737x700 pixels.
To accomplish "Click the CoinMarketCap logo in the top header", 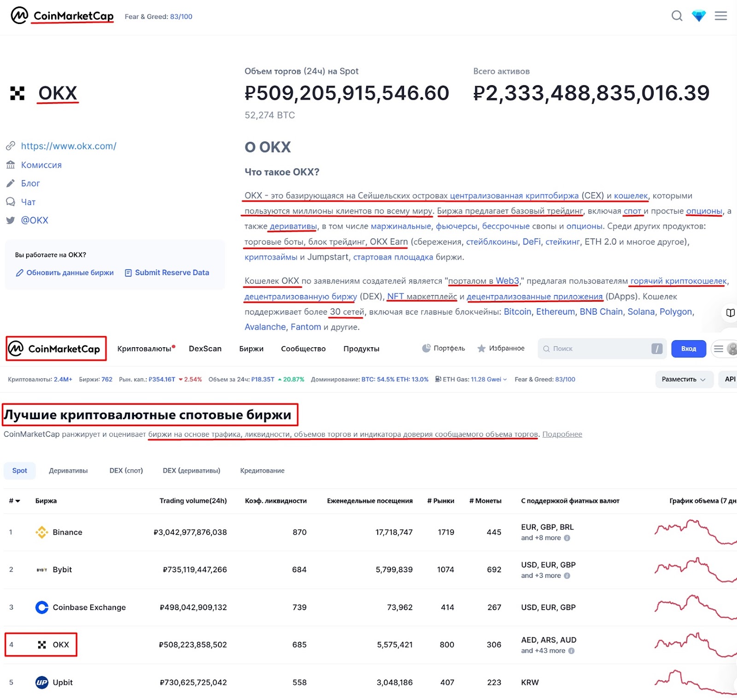I will [x=62, y=16].
